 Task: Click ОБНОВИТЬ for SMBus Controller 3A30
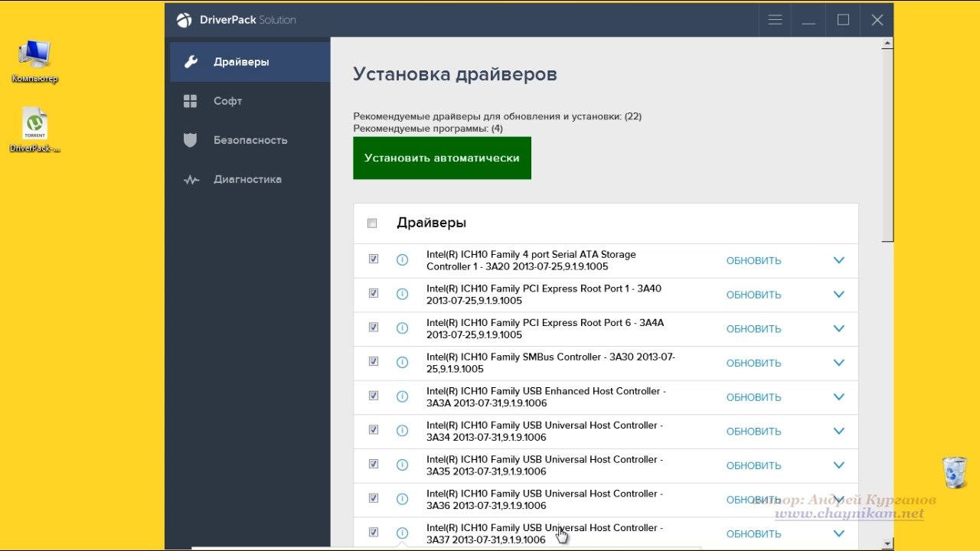click(x=753, y=364)
